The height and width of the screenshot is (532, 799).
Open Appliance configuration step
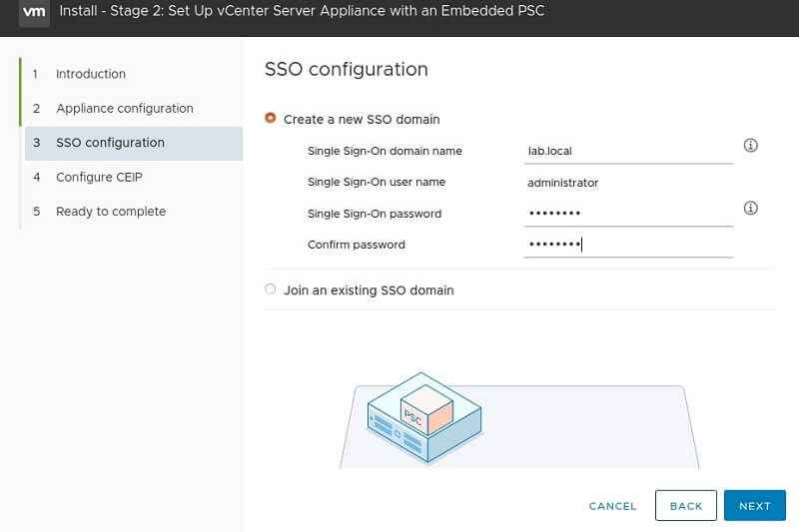click(x=124, y=108)
